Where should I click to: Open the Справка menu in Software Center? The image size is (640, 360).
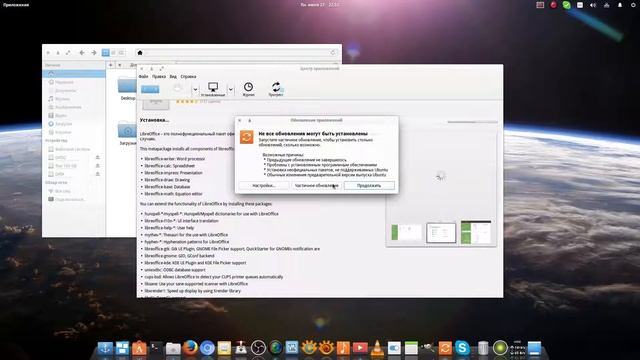click(188, 76)
